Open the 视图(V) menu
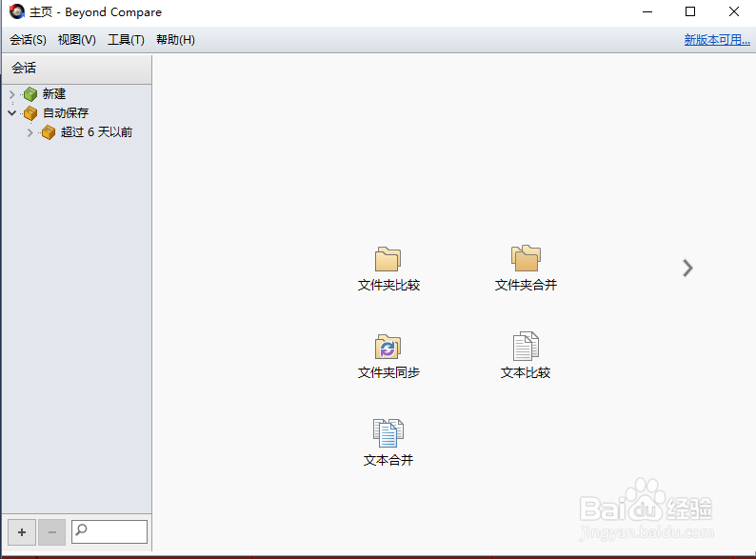 pyautogui.click(x=77, y=40)
